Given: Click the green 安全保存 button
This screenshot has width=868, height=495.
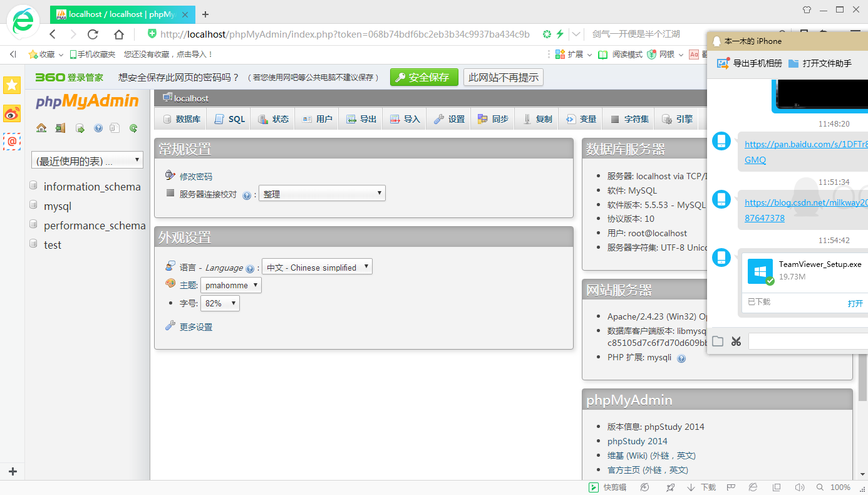Looking at the screenshot, I should coord(424,77).
